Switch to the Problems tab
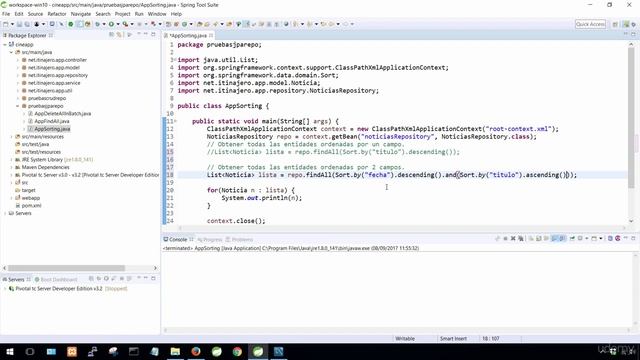640x360 pixels. [x=240, y=240]
